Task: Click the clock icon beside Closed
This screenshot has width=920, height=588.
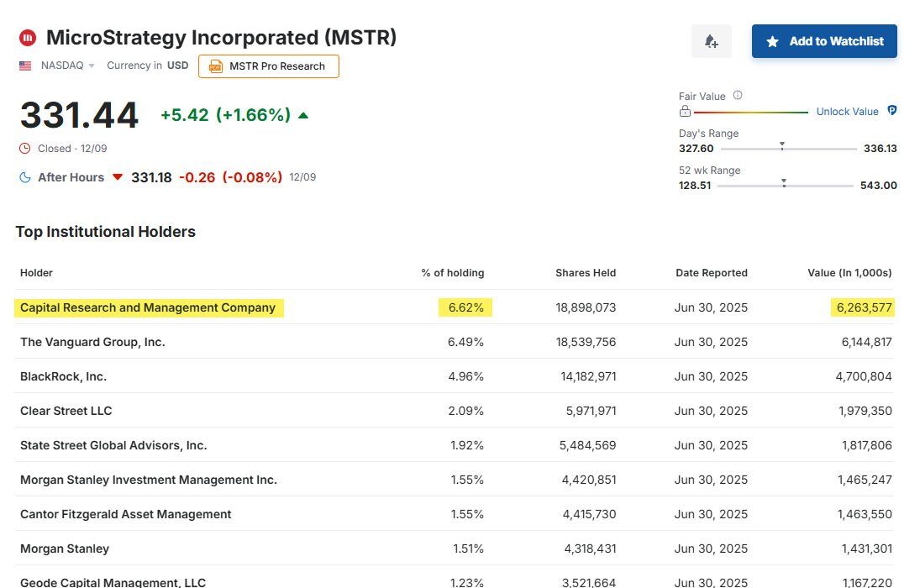Action: (24, 149)
